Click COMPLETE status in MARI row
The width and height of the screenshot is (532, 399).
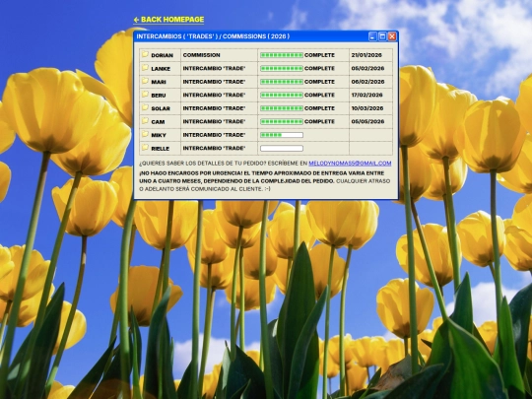coord(319,82)
